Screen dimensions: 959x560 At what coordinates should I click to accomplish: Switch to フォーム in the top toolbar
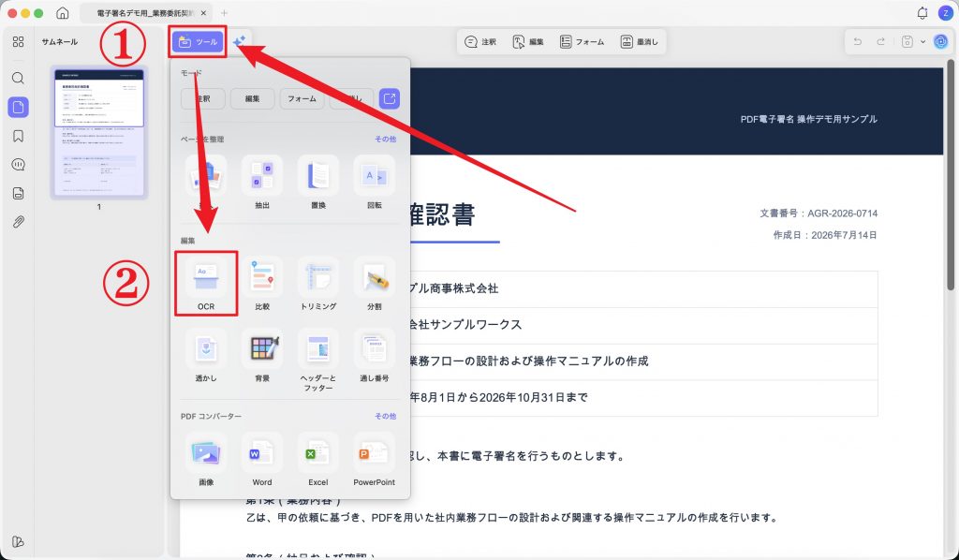coord(582,41)
